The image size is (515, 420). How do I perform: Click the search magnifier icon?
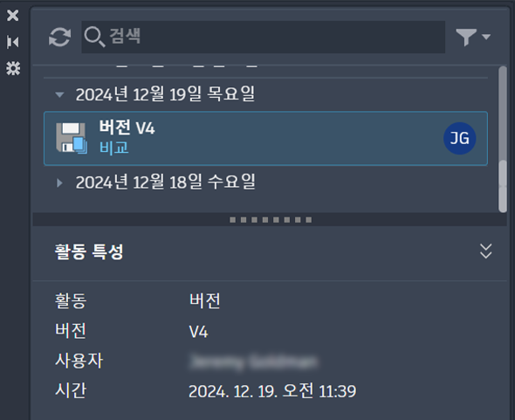(x=94, y=37)
